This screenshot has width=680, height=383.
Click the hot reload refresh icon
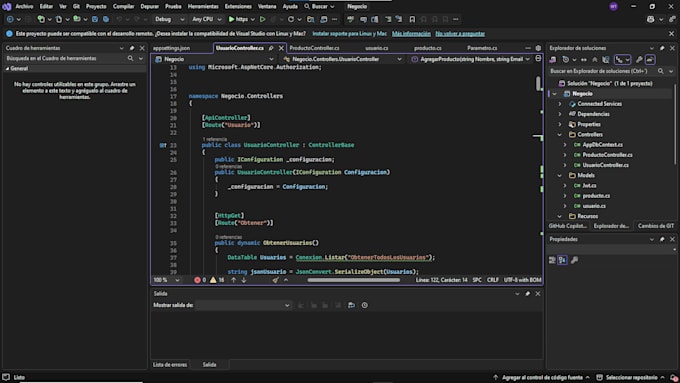(x=291, y=19)
